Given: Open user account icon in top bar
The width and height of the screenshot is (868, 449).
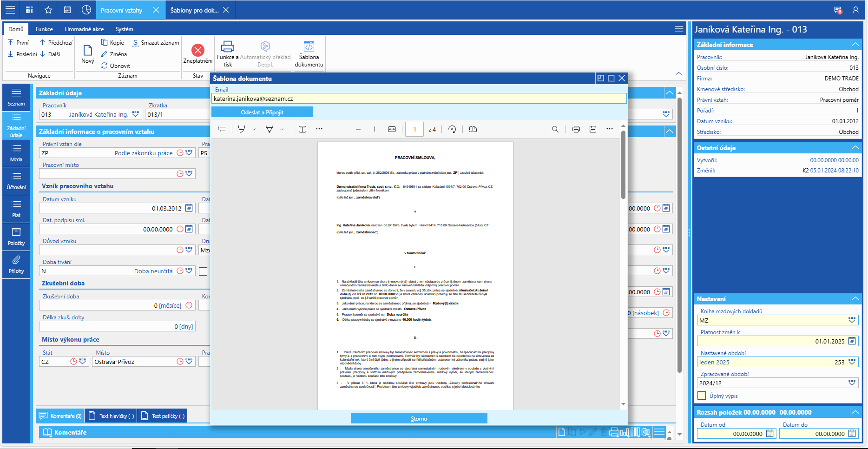Looking at the screenshot, I should (855, 10).
